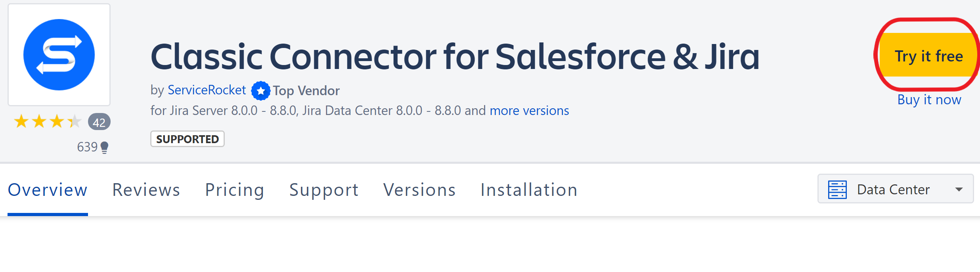Click the Classic Connector for Salesforce & Jira title
Image resolution: width=980 pixels, height=272 pixels.
click(x=455, y=57)
